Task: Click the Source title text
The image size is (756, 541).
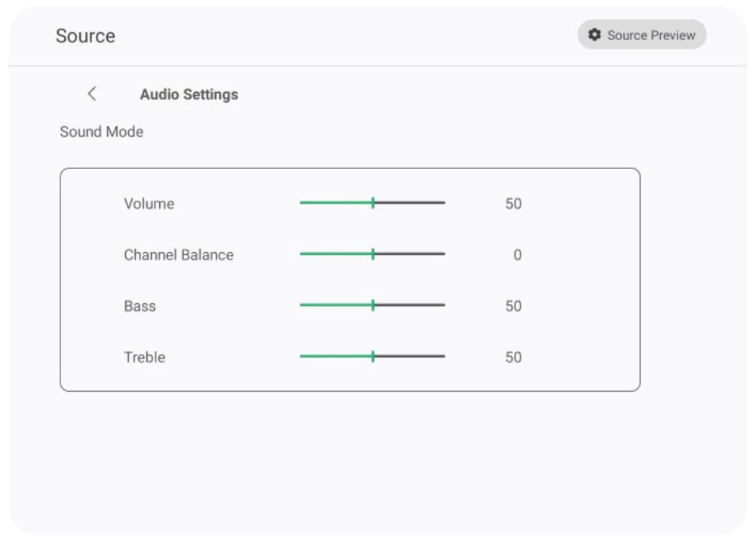Action: click(85, 35)
